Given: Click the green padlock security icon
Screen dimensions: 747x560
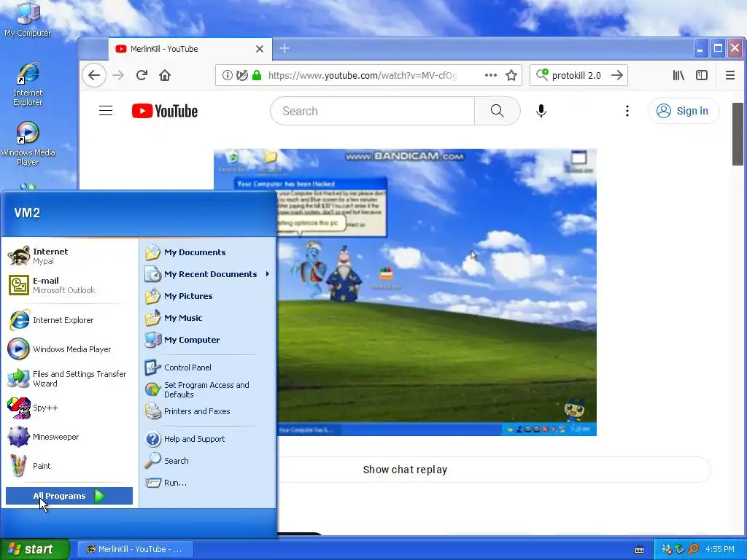Looking at the screenshot, I should (x=257, y=75).
